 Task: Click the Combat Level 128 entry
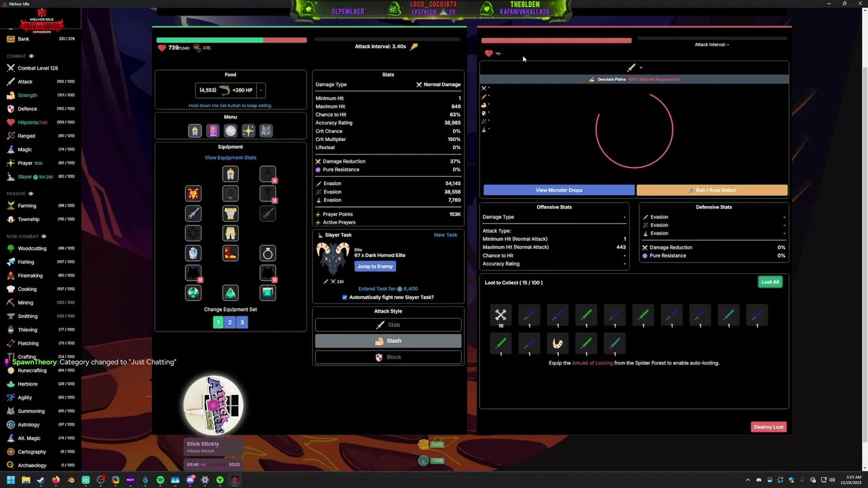click(41, 68)
